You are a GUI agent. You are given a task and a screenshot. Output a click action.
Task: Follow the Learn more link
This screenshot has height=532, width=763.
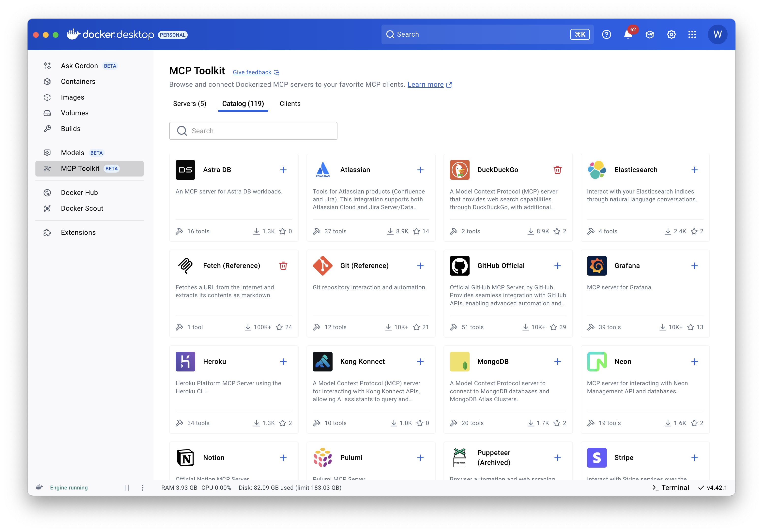[x=425, y=84]
